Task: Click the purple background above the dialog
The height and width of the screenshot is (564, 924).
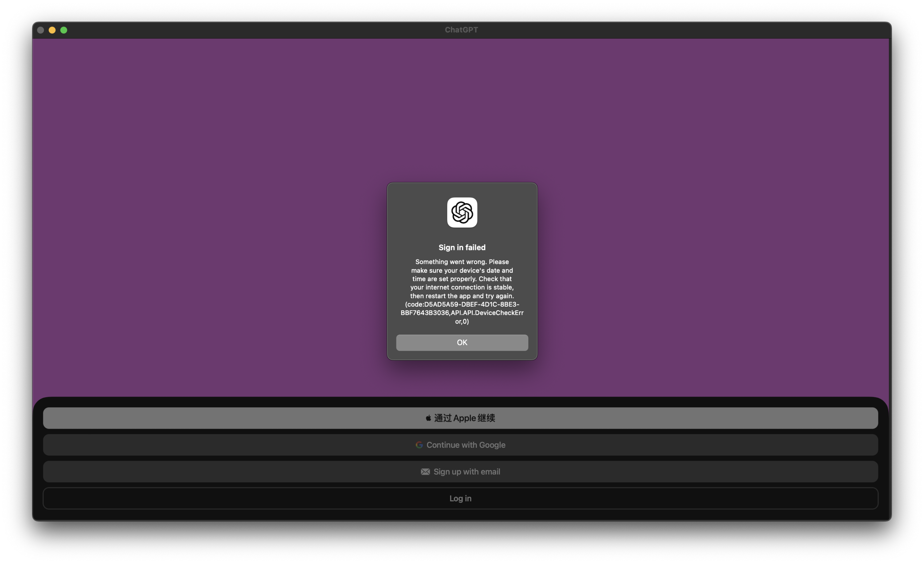Action: tap(462, 112)
